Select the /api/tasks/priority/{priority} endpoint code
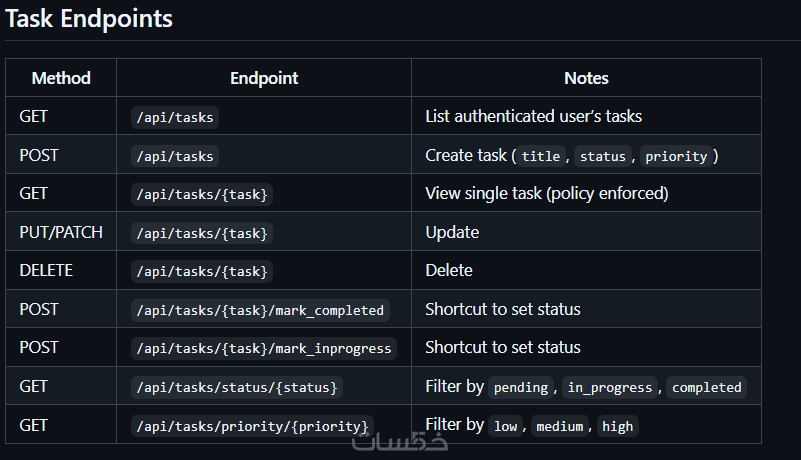 pyautogui.click(x=252, y=426)
